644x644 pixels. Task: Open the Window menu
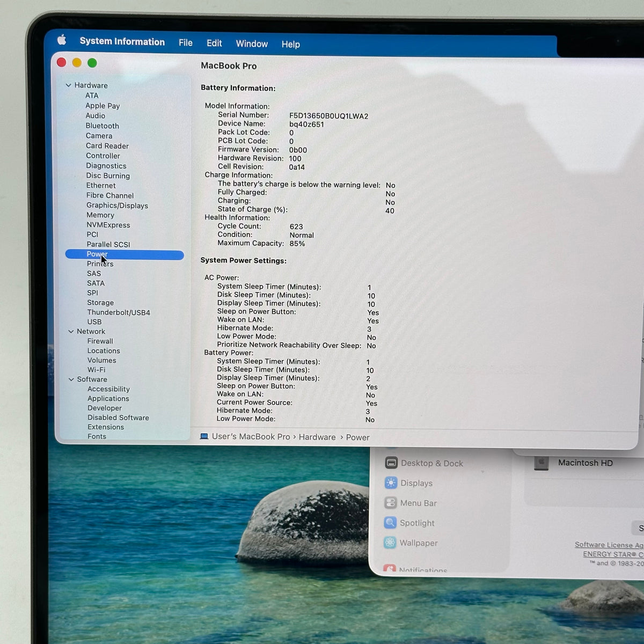point(252,44)
